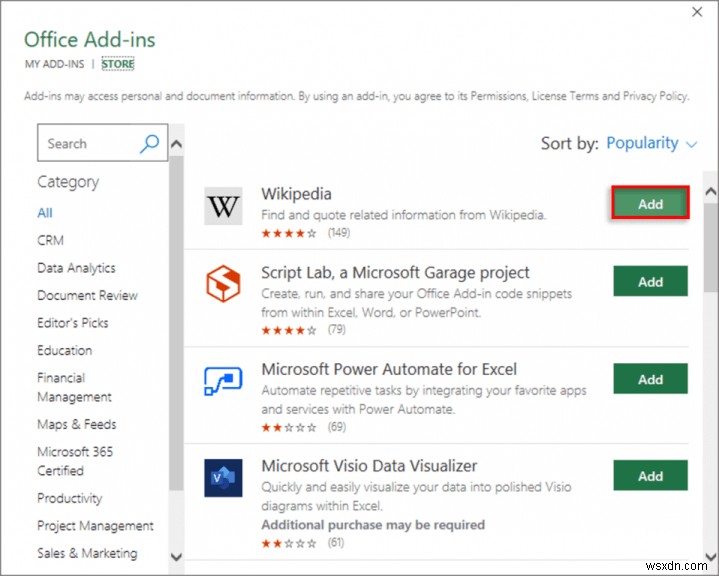Click the results list scrollbar thumb

pos(711,248)
